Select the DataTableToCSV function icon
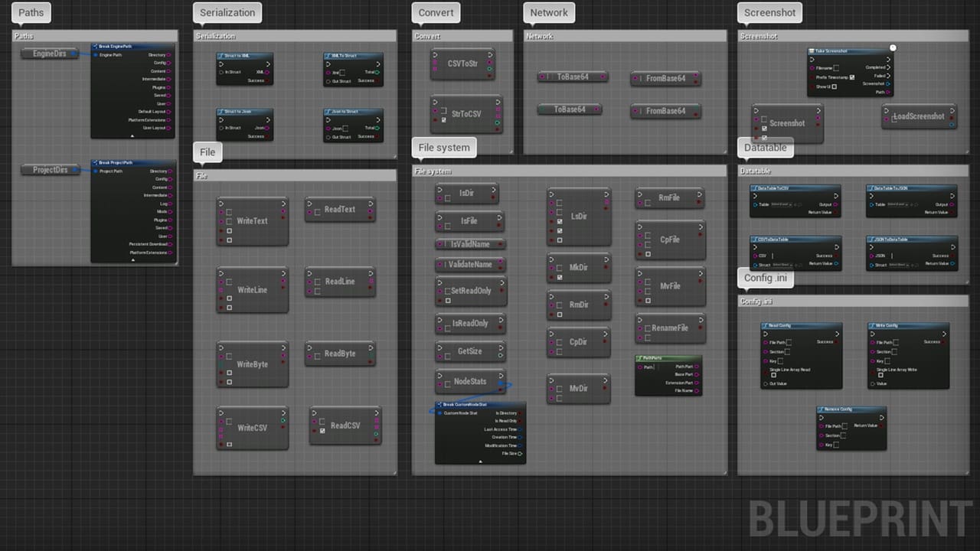Screen dimensions: 980x551 click(756, 187)
